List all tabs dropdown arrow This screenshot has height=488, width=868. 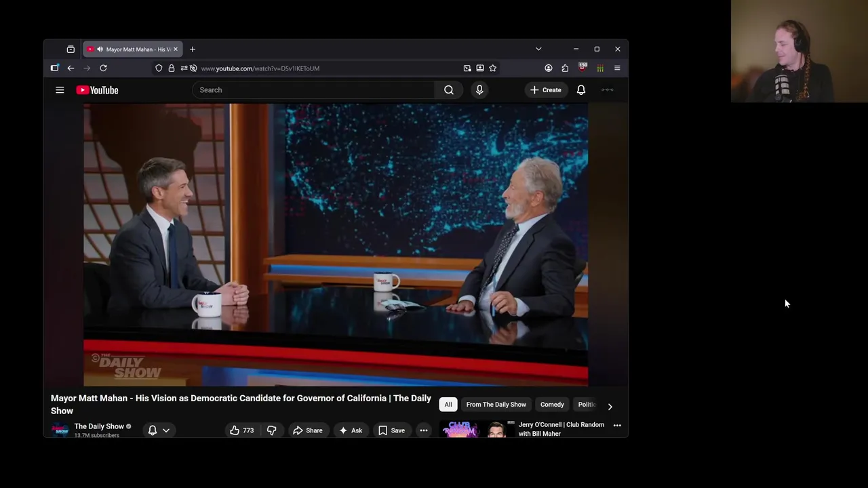tap(538, 49)
